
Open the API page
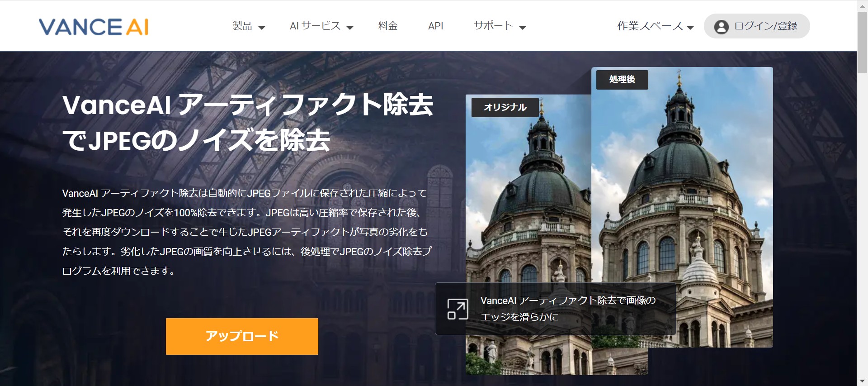435,26
